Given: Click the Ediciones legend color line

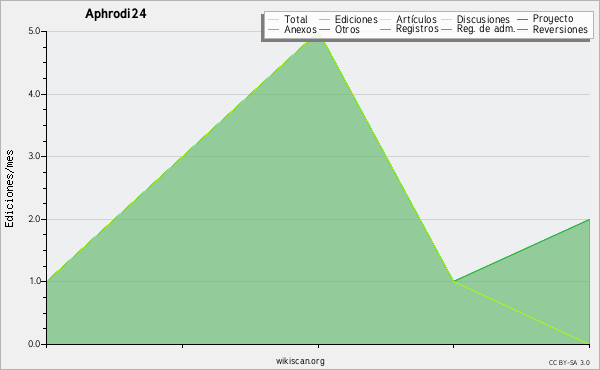Looking at the screenshot, I should (324, 20).
